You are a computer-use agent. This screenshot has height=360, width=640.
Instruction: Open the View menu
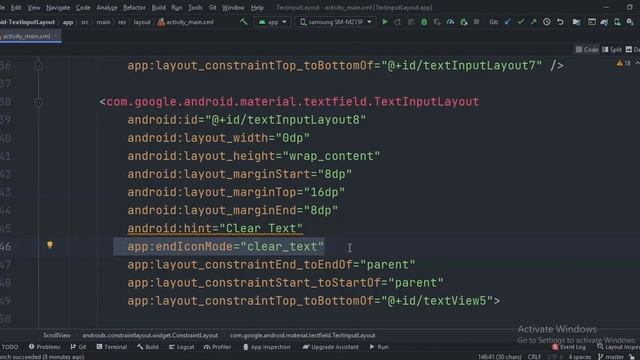pyautogui.click(x=33, y=7)
